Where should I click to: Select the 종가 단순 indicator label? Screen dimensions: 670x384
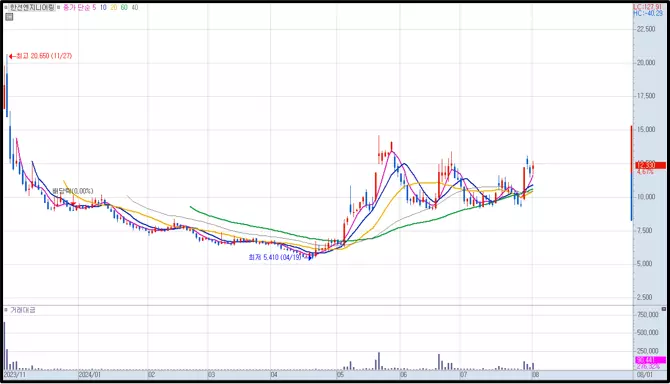(x=76, y=8)
